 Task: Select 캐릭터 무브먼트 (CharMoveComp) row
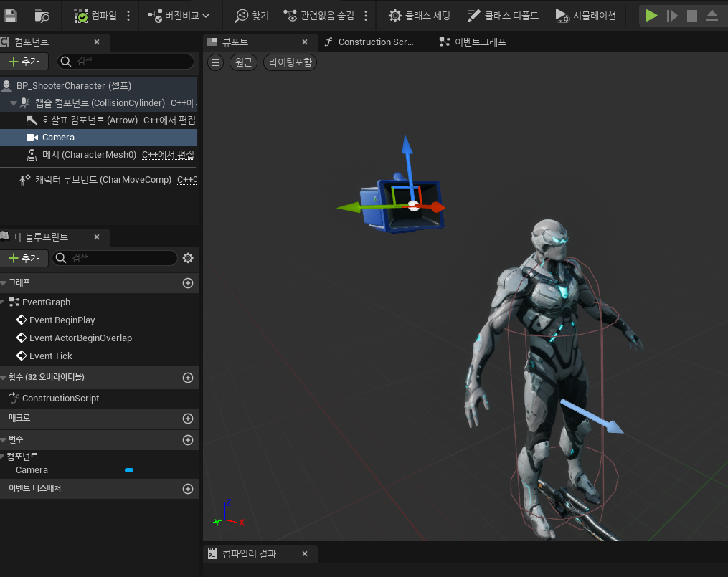tap(98, 179)
